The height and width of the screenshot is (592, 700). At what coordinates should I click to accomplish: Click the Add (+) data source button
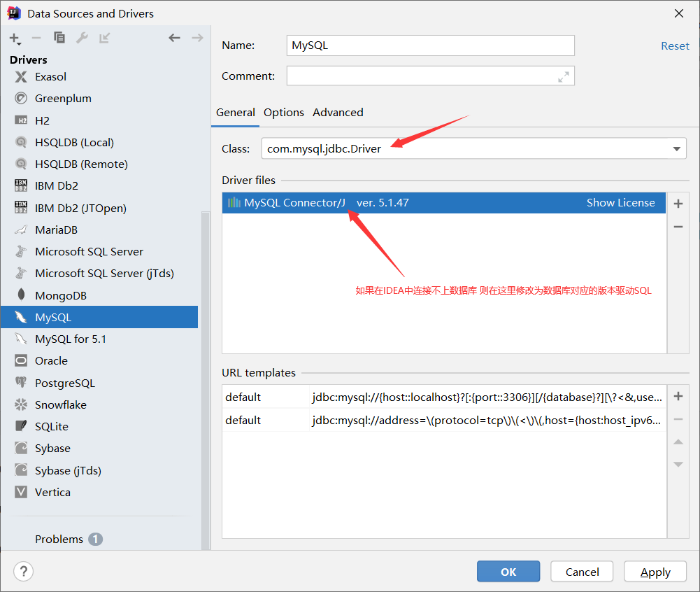pyautogui.click(x=15, y=39)
